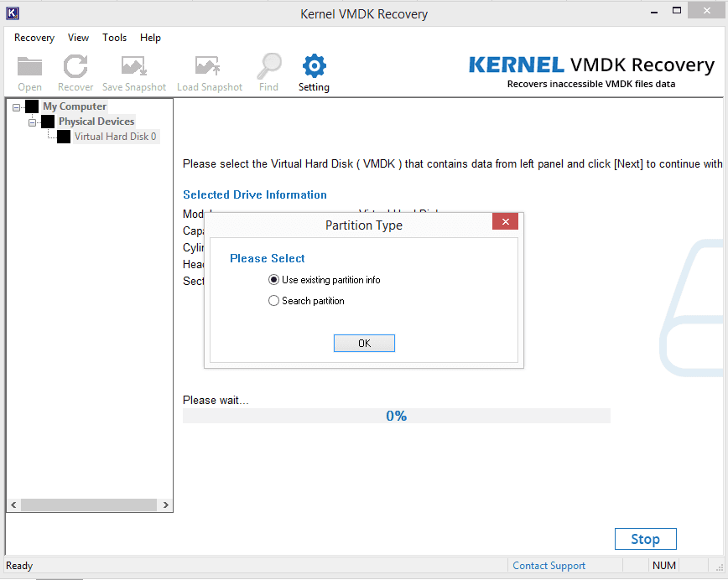Click the right arrow of tree scrollbar

click(x=166, y=505)
